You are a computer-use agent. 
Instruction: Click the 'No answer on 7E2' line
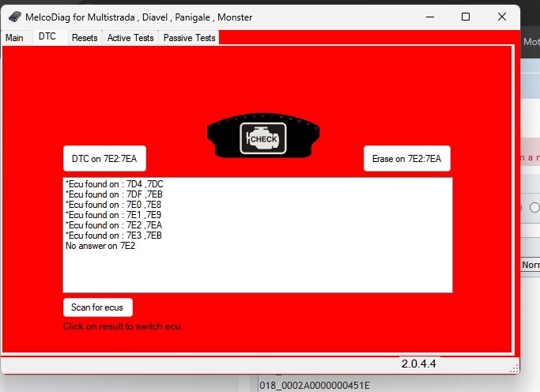100,246
